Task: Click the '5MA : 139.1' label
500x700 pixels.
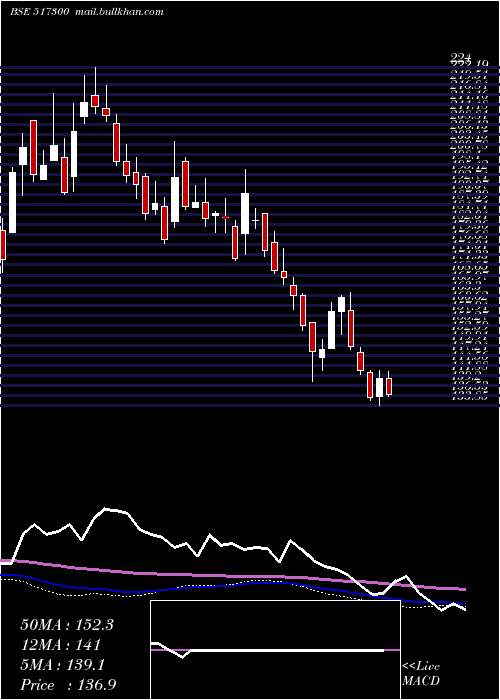Action: 62,665
